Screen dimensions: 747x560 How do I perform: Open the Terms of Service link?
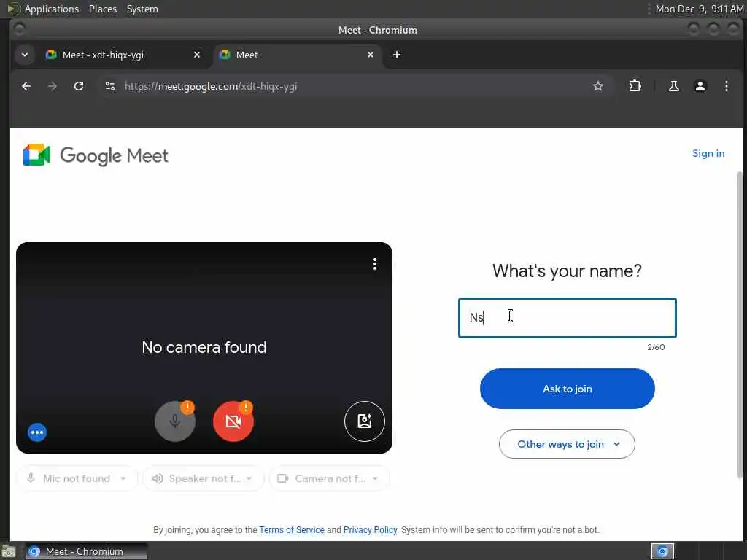[x=292, y=530]
